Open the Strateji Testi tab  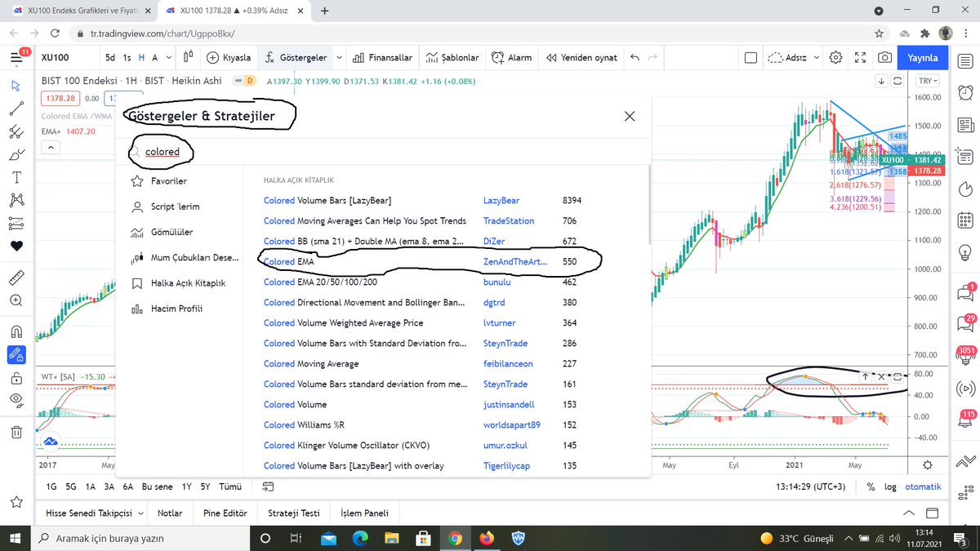pyautogui.click(x=294, y=513)
